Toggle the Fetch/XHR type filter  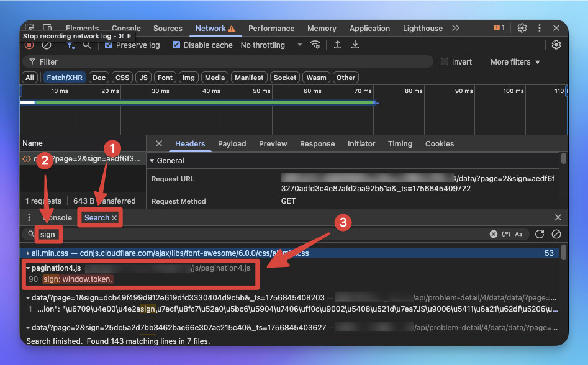point(65,78)
